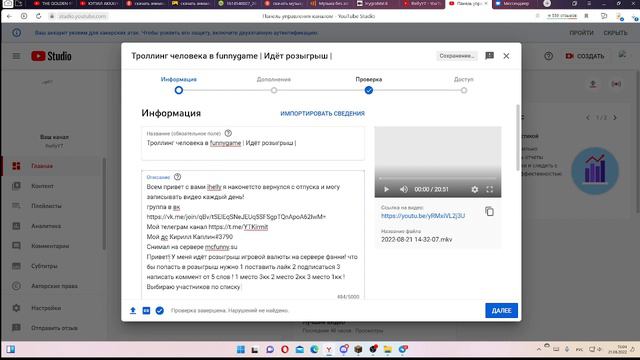Click ИМПОРТИРОВАТЬ СВЕДЕНИЯ link
The height and width of the screenshot is (360, 640).
coord(322,113)
